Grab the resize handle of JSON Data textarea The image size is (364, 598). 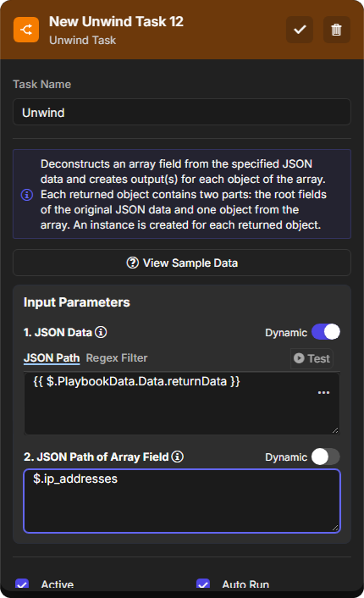335,430
